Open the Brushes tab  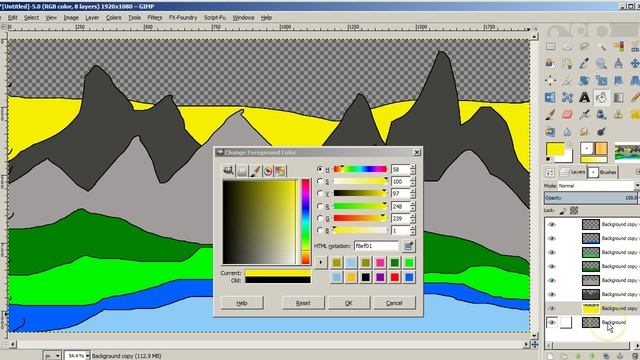(x=603, y=172)
